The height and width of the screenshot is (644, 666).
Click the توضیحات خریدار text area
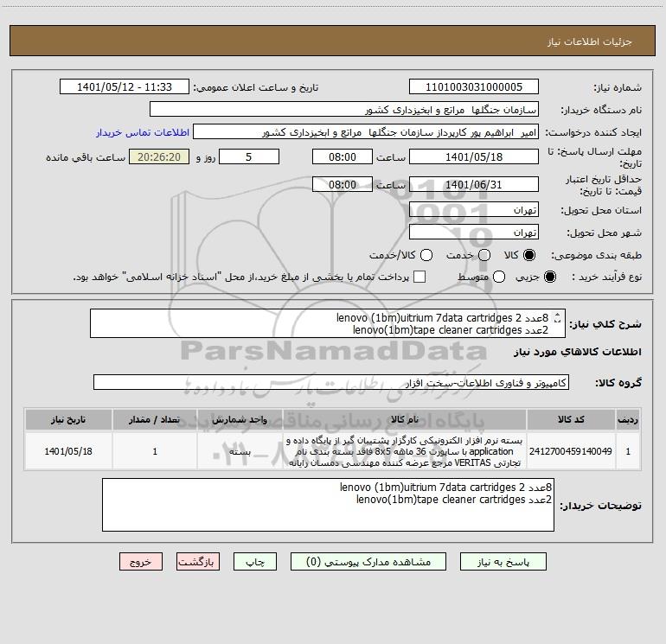click(328, 505)
